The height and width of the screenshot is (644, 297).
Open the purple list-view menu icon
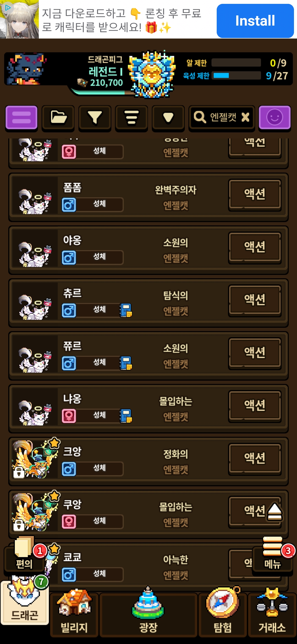tap(21, 118)
